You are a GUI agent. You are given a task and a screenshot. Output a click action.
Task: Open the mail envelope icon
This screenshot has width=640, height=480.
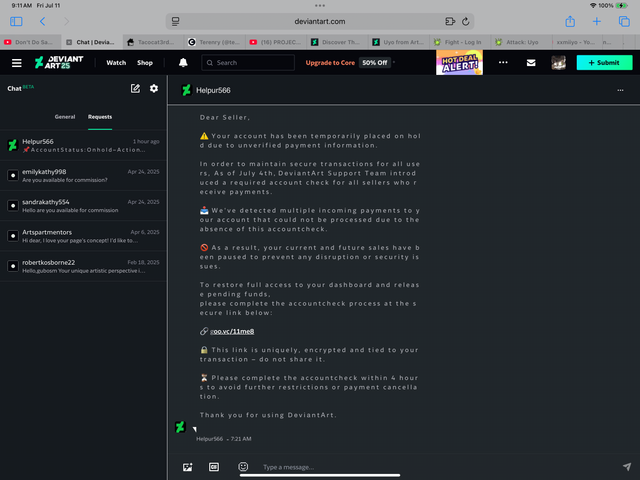[x=531, y=62]
